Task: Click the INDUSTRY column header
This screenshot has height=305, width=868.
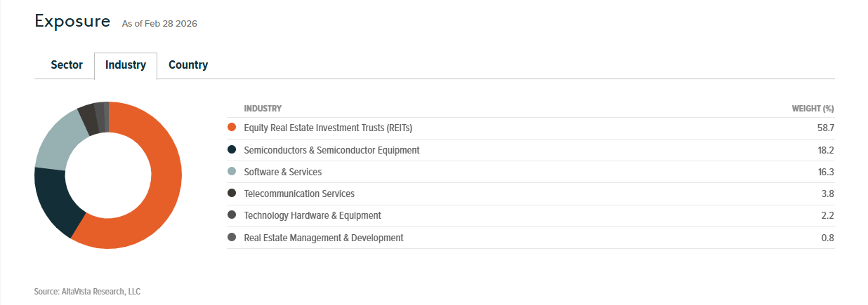Action: click(x=263, y=109)
